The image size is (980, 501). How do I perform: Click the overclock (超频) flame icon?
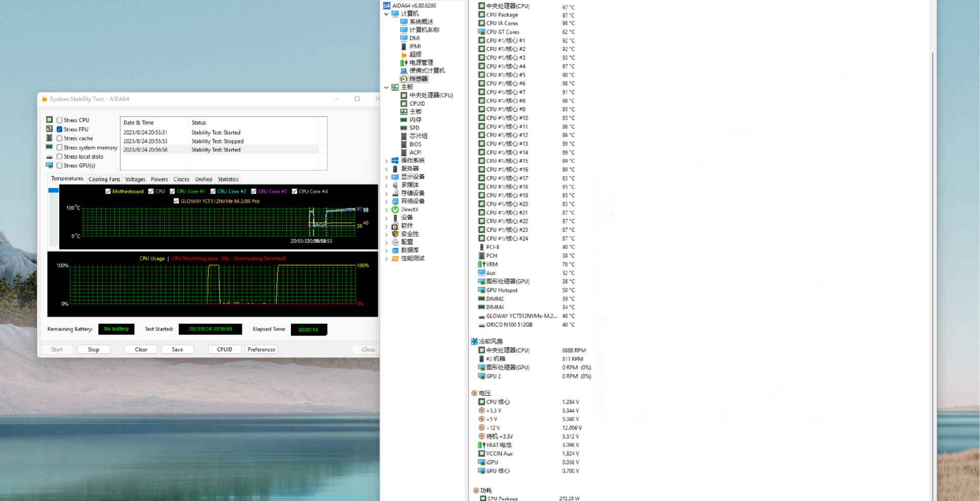(x=404, y=55)
